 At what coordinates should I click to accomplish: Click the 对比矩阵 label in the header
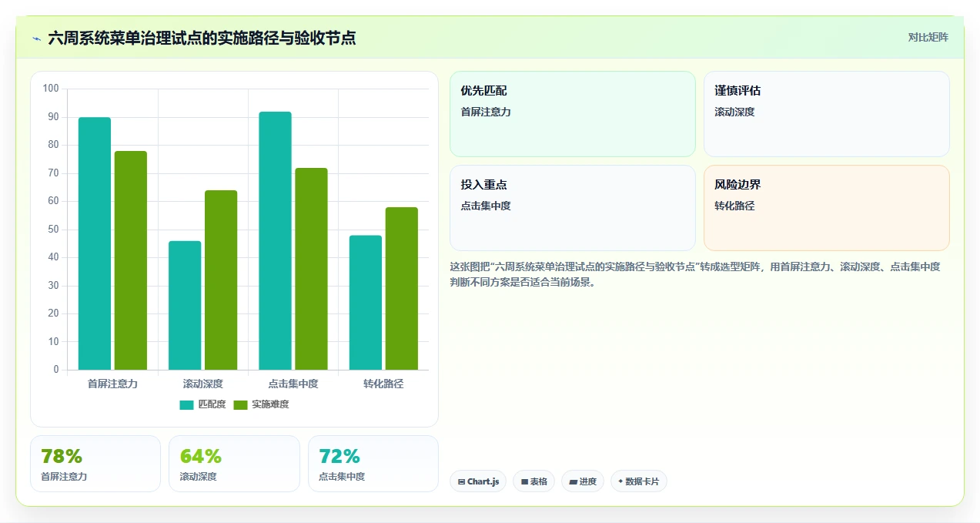(x=928, y=37)
